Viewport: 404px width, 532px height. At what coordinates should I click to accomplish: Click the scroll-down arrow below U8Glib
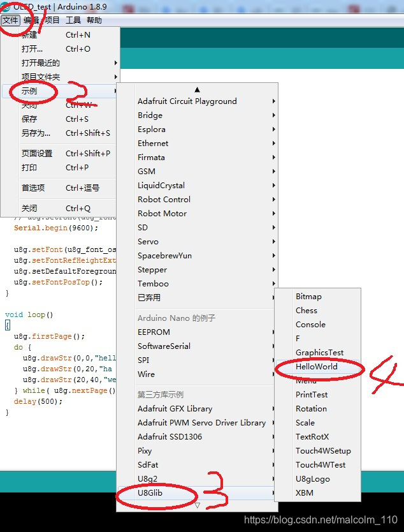point(198,506)
